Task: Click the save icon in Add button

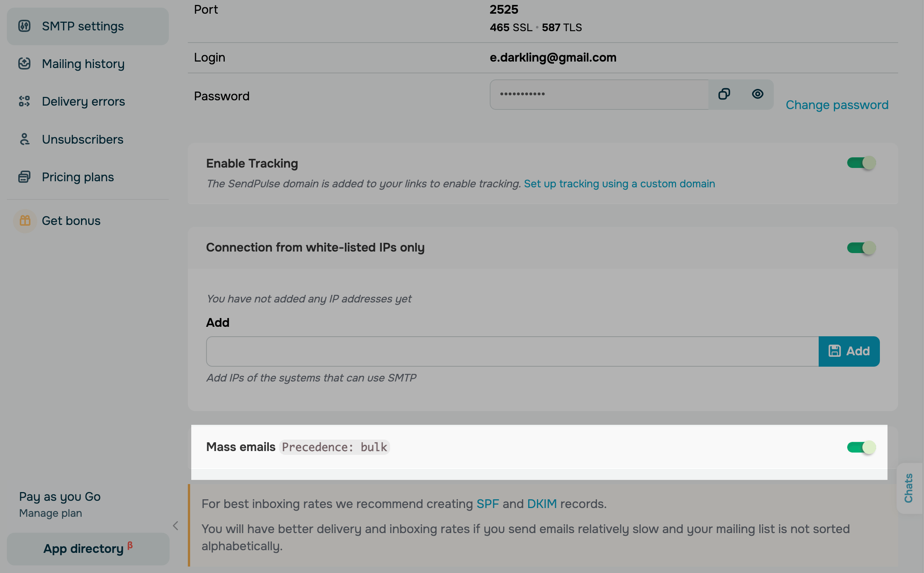Action: (x=835, y=351)
